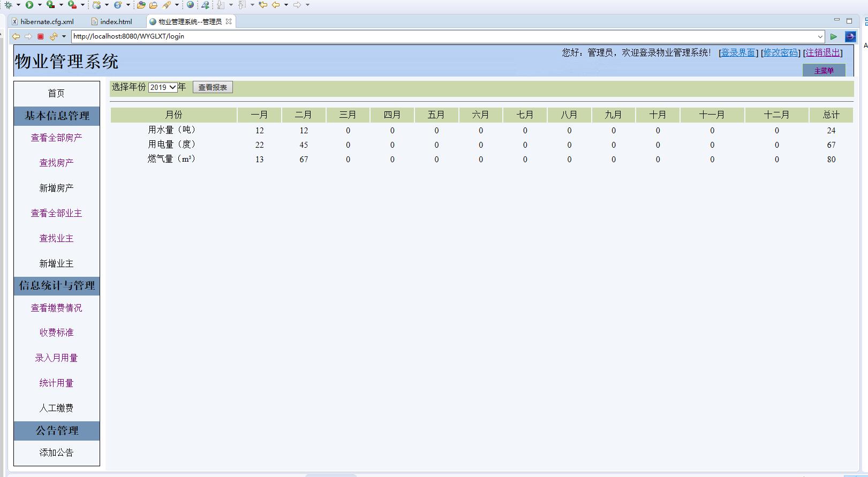Open 统计用量 in the sidebar
Screen dimensions: 868x477
tap(56, 383)
